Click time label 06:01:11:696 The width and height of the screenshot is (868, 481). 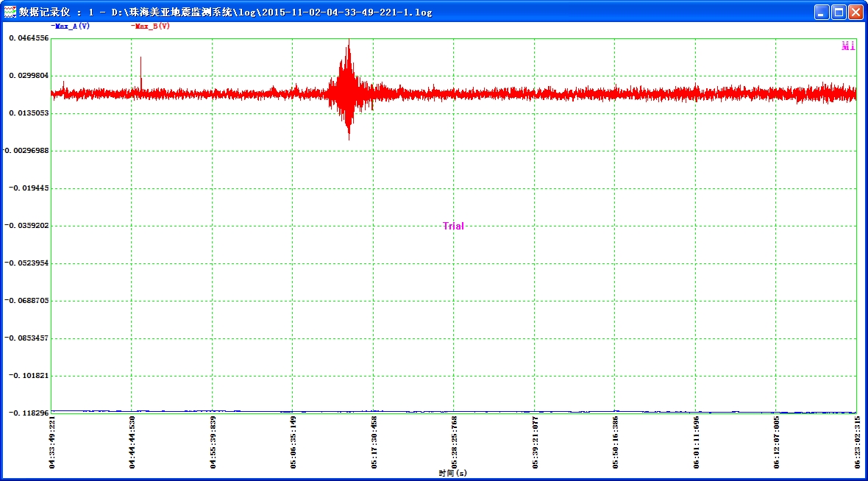pyautogui.click(x=697, y=443)
